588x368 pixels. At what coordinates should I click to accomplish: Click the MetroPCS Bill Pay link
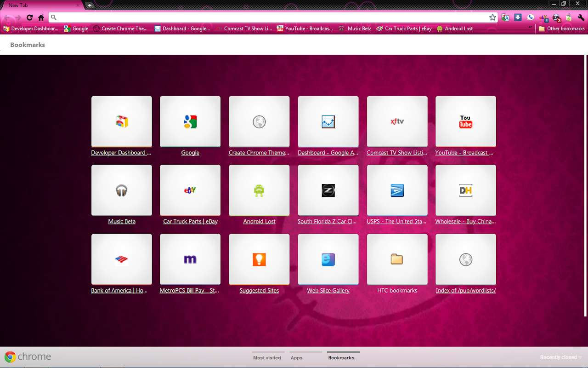tap(189, 290)
